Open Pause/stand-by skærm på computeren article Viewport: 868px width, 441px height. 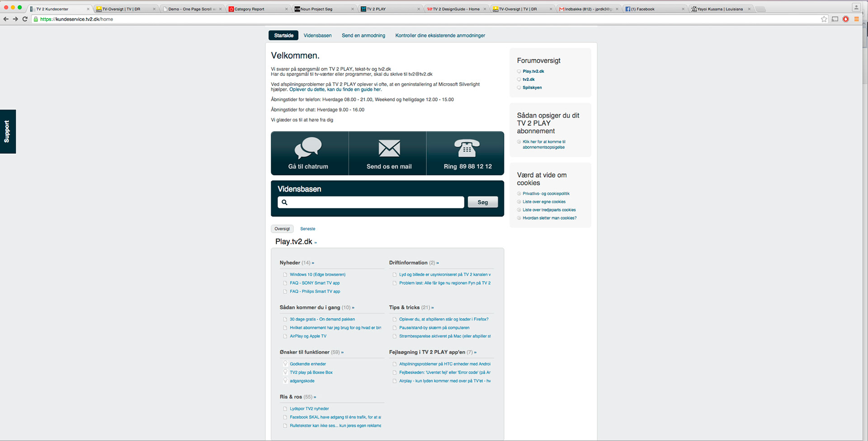point(434,328)
